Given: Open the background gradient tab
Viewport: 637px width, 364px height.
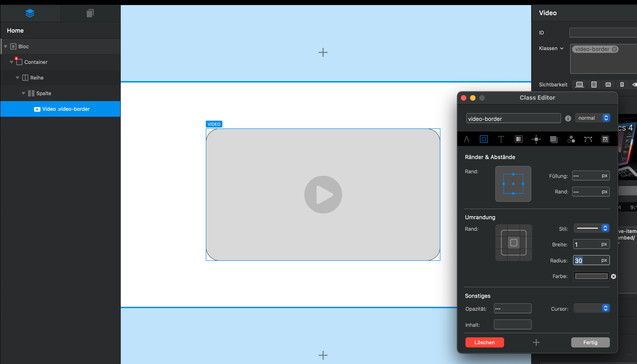Looking at the screenshot, I should coord(519,139).
